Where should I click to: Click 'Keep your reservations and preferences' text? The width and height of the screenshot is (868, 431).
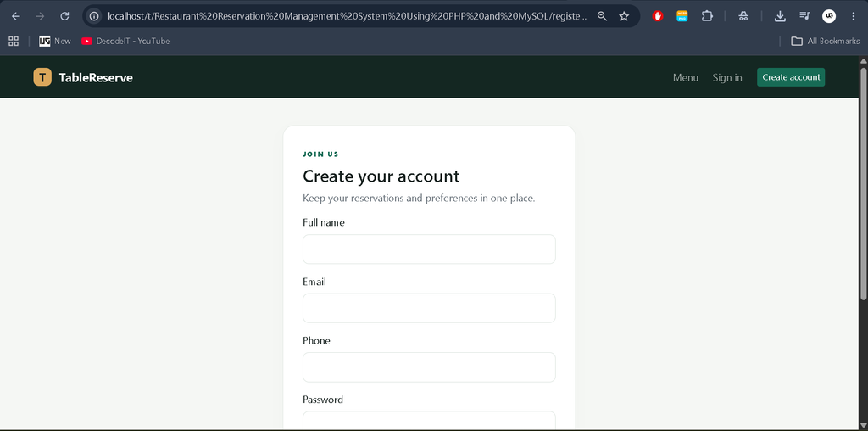(419, 199)
